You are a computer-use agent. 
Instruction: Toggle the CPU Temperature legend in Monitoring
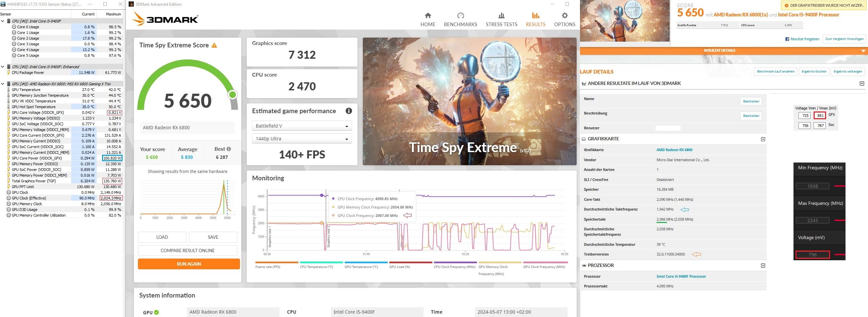click(322, 265)
